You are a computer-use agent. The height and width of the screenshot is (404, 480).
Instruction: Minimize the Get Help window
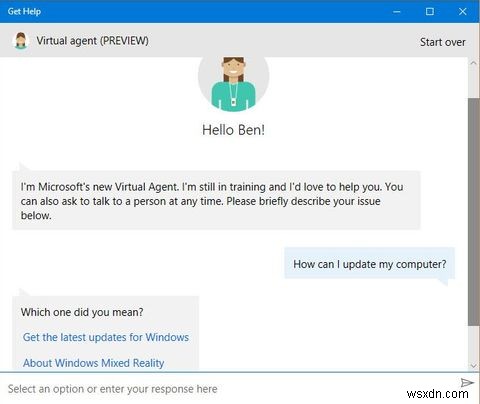click(x=397, y=12)
